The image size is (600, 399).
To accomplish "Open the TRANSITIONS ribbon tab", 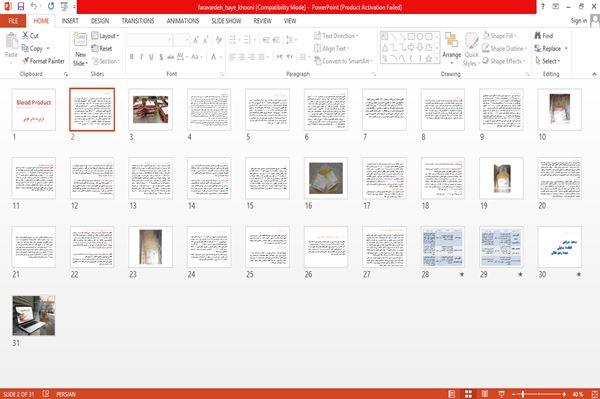I will 138,21.
